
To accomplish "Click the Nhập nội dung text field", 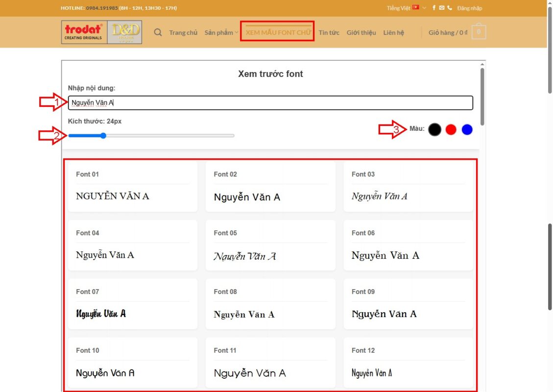I will click(270, 103).
